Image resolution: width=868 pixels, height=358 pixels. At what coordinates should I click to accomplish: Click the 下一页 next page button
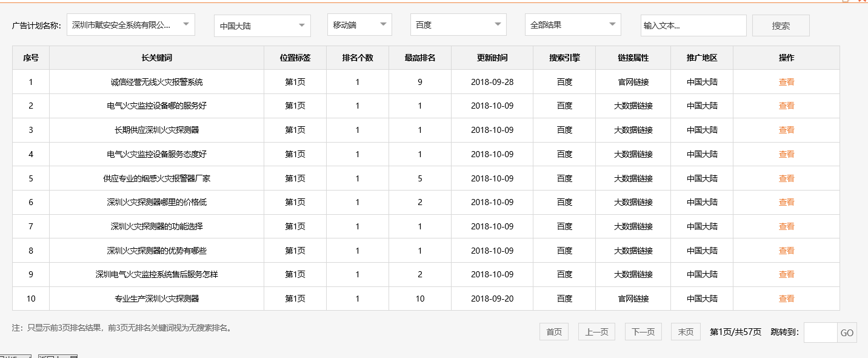tap(643, 331)
